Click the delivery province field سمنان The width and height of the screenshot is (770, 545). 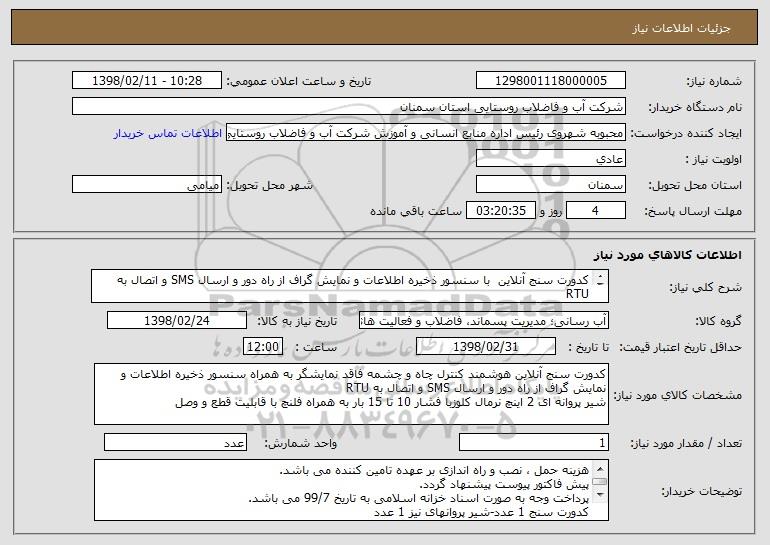(550, 185)
